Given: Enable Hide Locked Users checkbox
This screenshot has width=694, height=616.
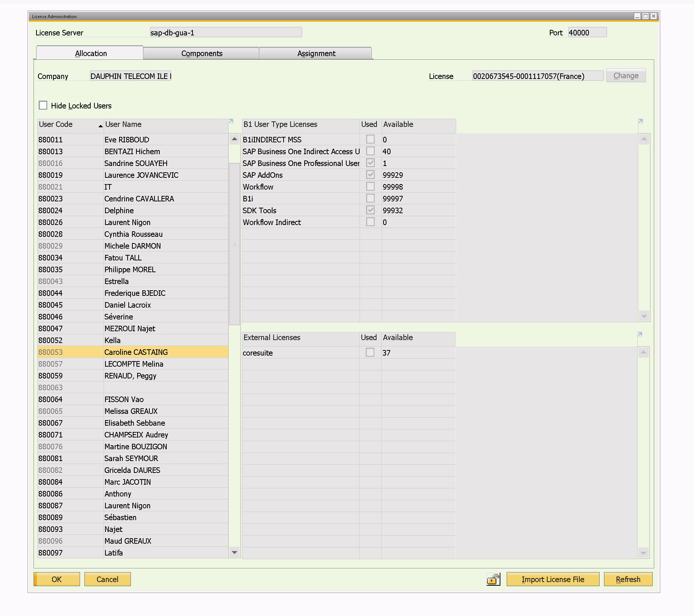Looking at the screenshot, I should [43, 105].
